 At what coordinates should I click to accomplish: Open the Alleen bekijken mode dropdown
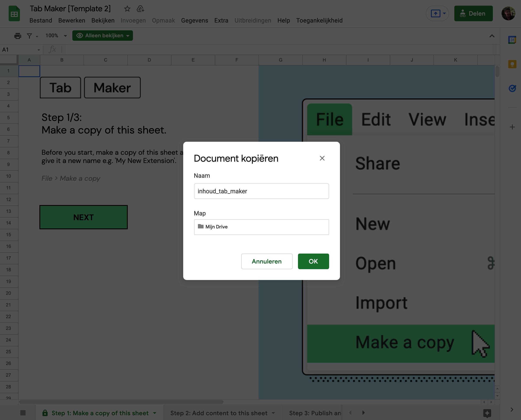(103, 36)
